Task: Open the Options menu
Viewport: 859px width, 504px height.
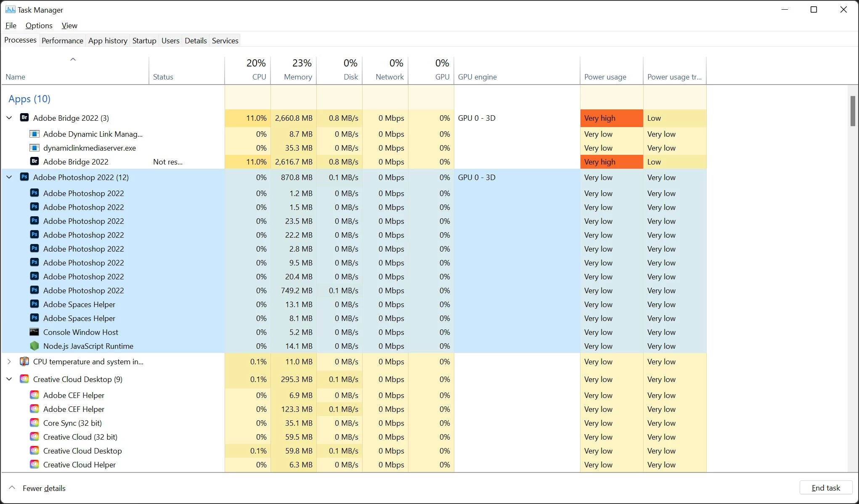Action: [x=39, y=26]
